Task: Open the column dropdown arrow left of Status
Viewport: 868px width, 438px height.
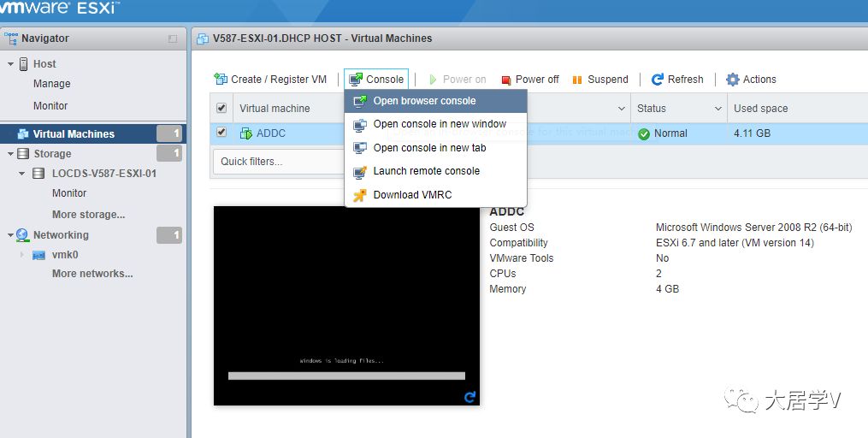Action: [x=622, y=109]
